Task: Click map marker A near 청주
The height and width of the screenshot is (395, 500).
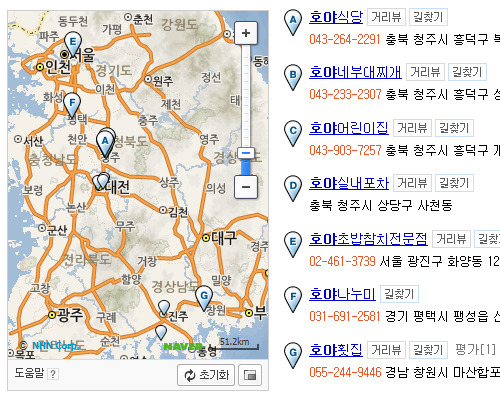Action: [105, 143]
